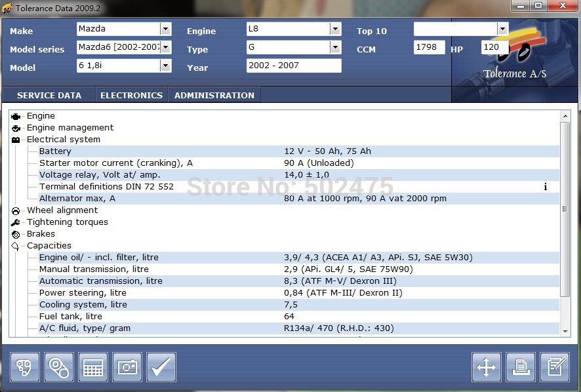The image size is (581, 392).
Task: Switch to the SERVICE DATA tab
Action: pyautogui.click(x=49, y=95)
